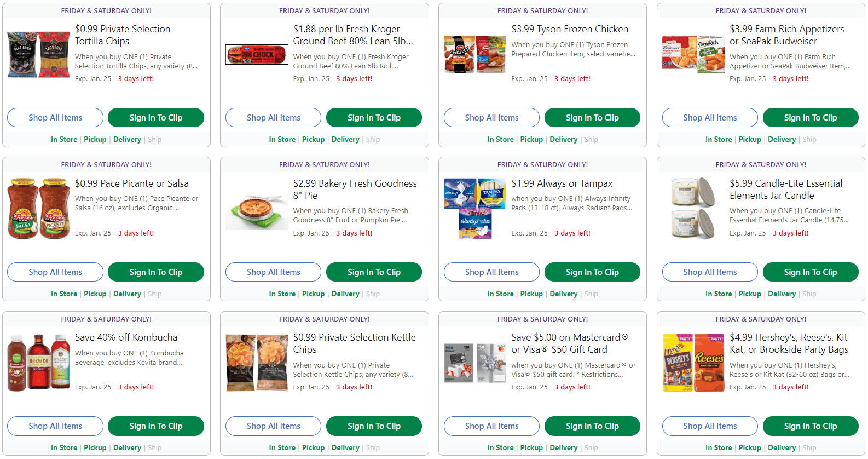Open the $0.99 Pace Picante or Salsa title
868x459 pixels.
132,183
